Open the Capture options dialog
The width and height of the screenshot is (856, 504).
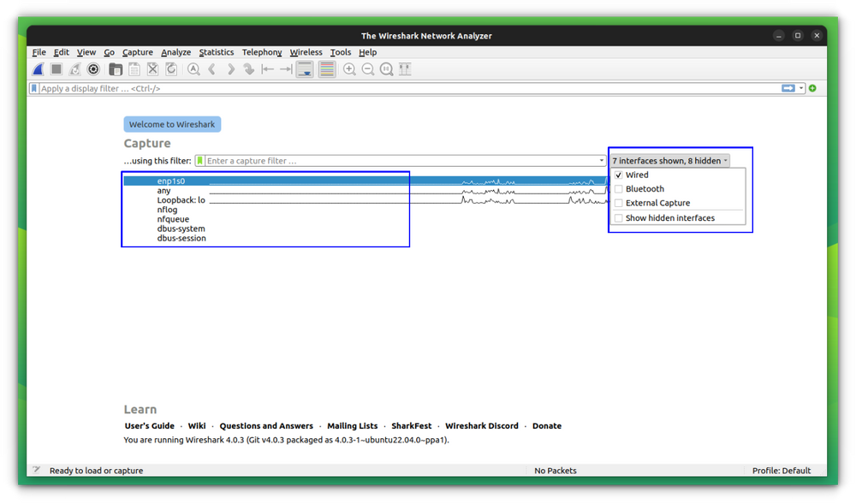tap(93, 68)
